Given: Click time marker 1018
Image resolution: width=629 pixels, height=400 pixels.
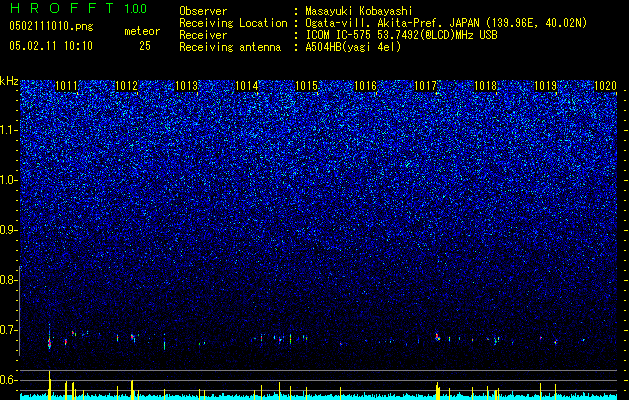Looking at the screenshot, I should coord(485,86).
